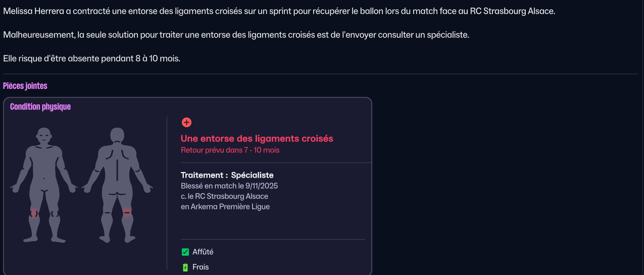Click the 'en Arkema Première Ligue' competition text

pyautogui.click(x=225, y=206)
